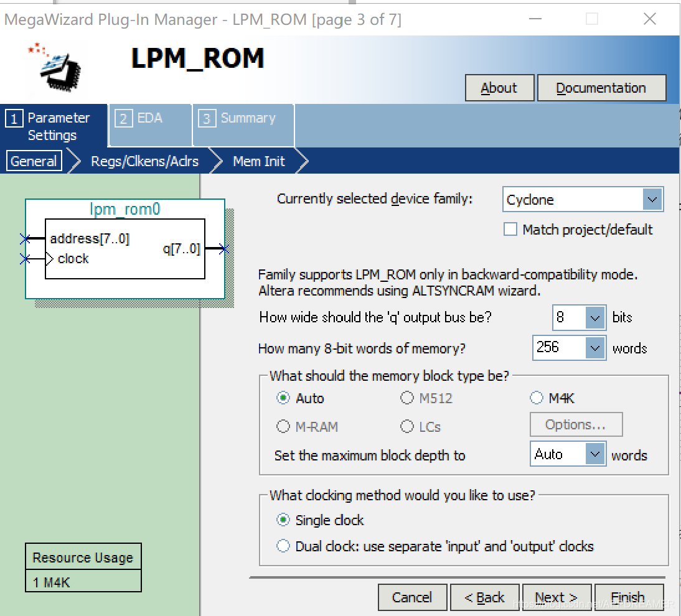
Task: Click the tab number 1 box icon
Action: 14,118
